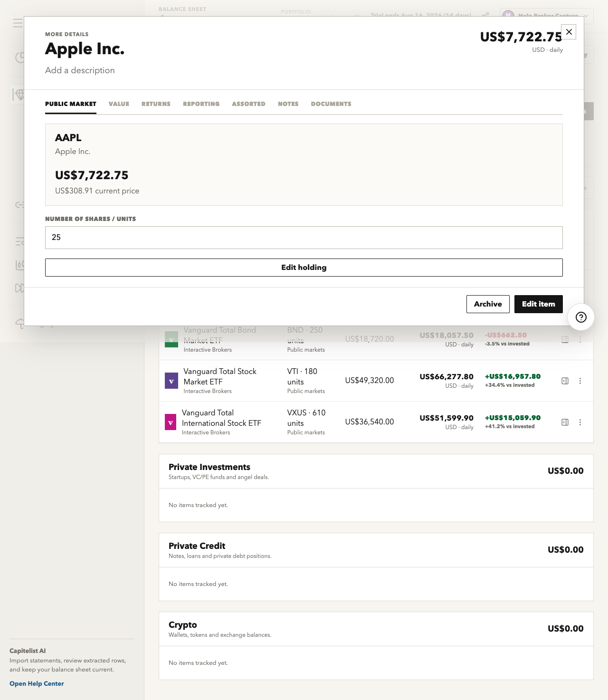
Task: Click the magenta Vanguard logo of VXUS
Action: coord(171,422)
